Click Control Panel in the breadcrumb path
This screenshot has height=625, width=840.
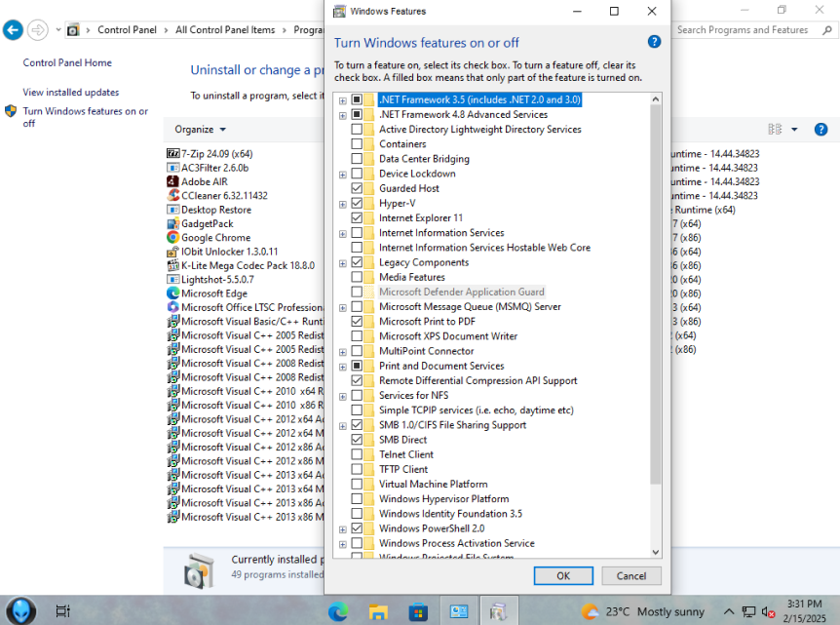pos(127,30)
